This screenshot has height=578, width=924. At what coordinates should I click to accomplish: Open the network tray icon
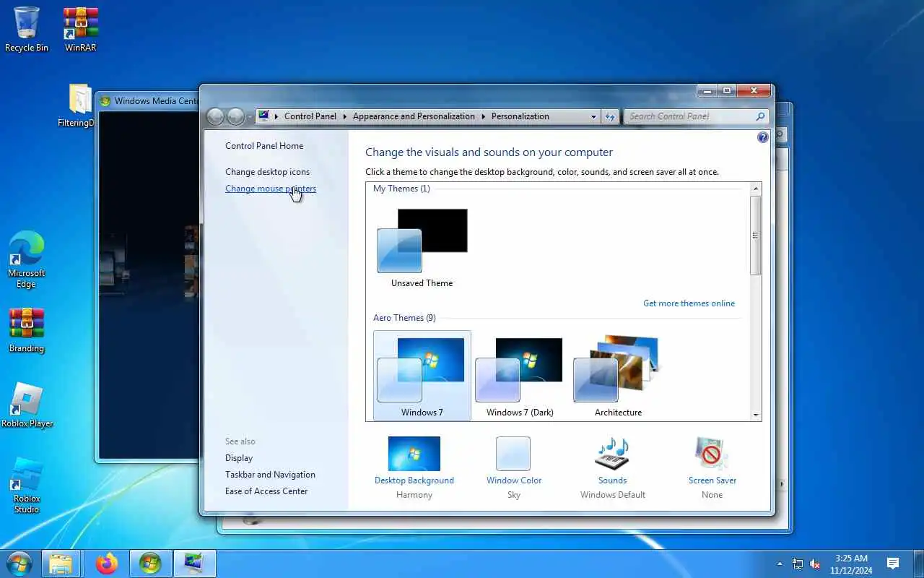pyautogui.click(x=798, y=564)
